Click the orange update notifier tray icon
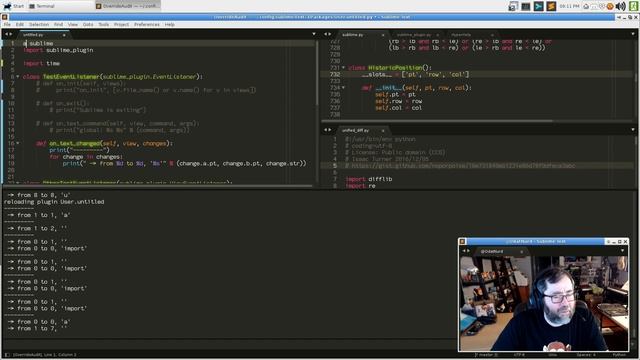Screen dimensions: 640x360 (x=610, y=6)
